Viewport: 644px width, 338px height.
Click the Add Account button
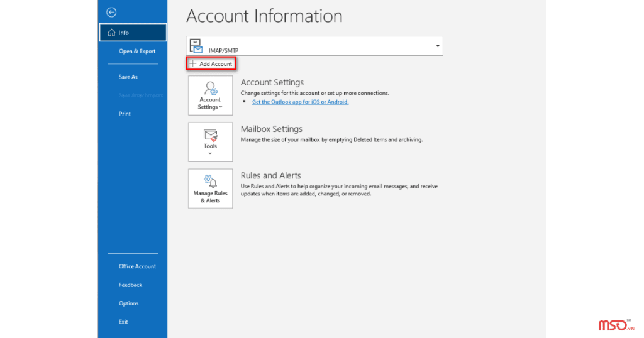pyautogui.click(x=211, y=63)
